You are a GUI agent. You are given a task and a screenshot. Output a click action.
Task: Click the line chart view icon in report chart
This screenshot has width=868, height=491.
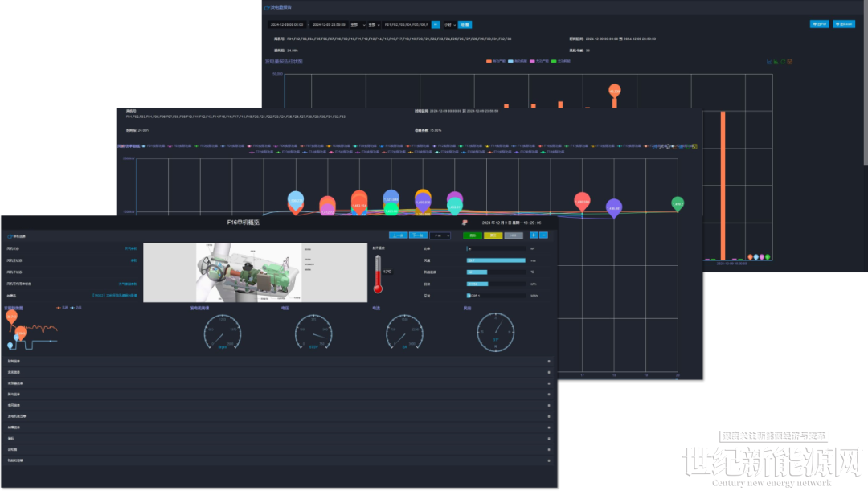coord(769,61)
